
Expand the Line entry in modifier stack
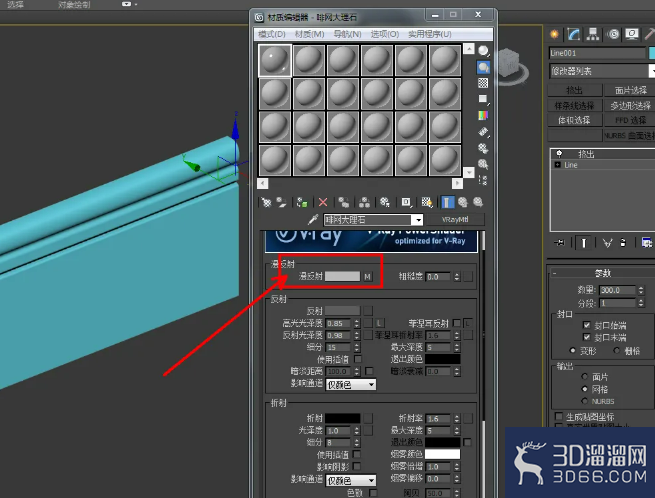coord(557,165)
